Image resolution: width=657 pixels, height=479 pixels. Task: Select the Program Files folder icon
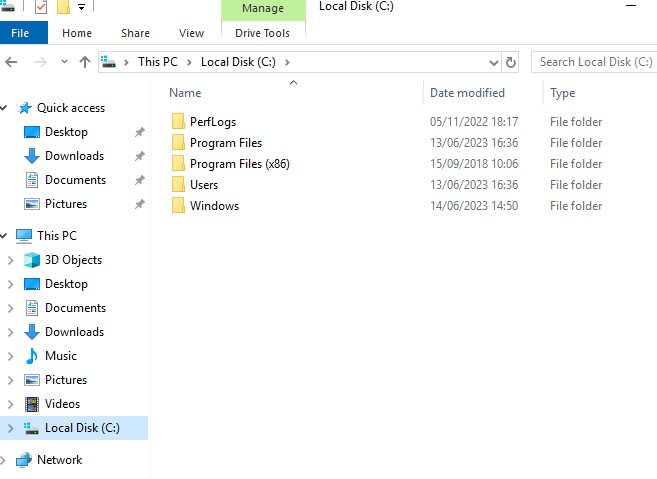[178, 142]
